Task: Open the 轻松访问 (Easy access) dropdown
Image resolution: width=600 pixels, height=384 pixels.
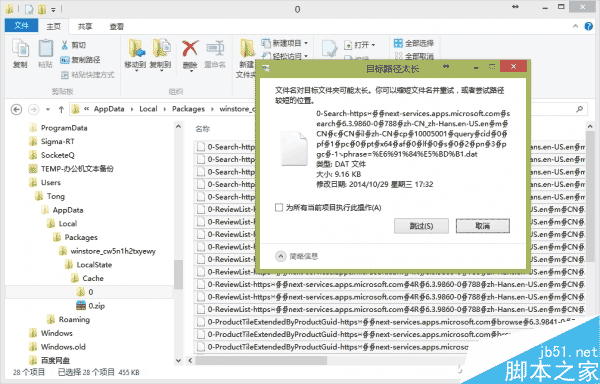Action: 285,56
